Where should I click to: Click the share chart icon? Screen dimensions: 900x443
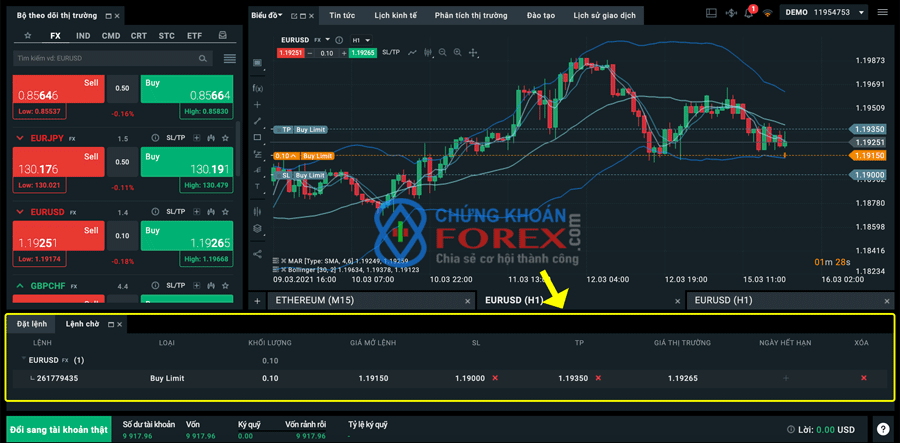257,253
